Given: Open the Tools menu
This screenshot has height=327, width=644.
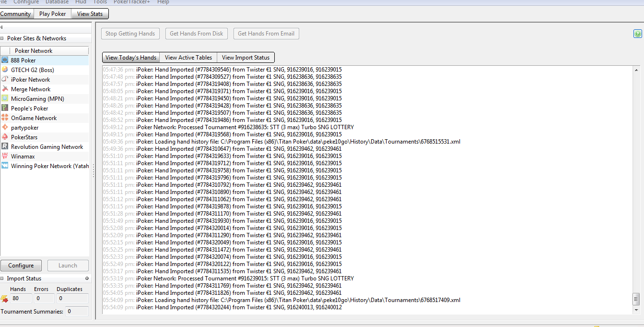Looking at the screenshot, I should coord(100,2).
